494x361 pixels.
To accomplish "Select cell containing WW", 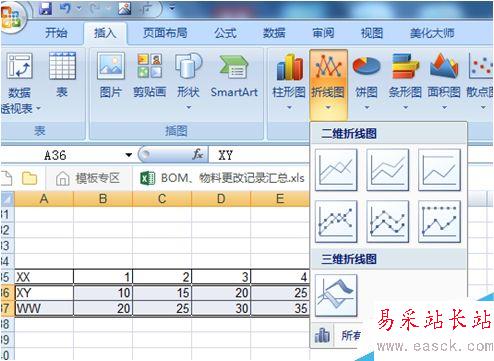I will tap(44, 308).
